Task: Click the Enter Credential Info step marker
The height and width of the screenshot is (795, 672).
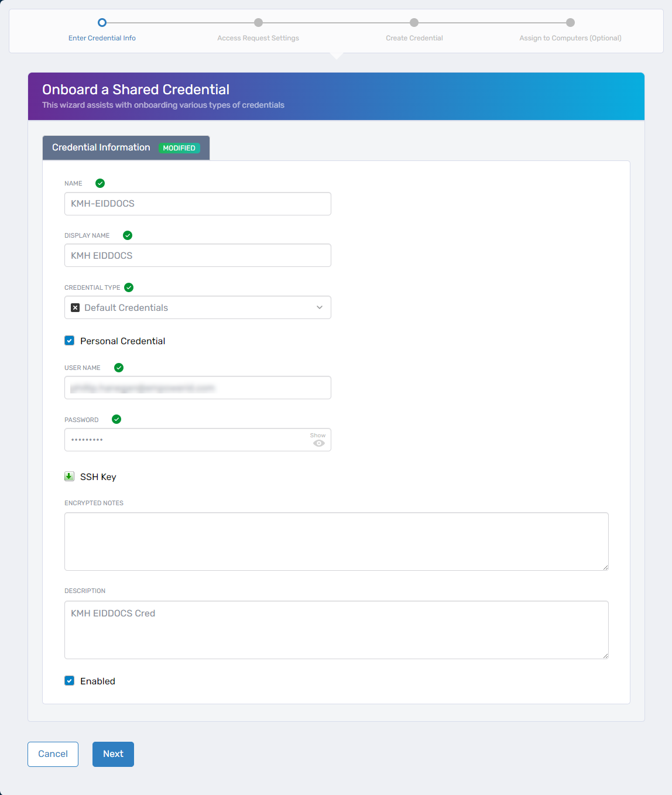Action: pyautogui.click(x=102, y=22)
